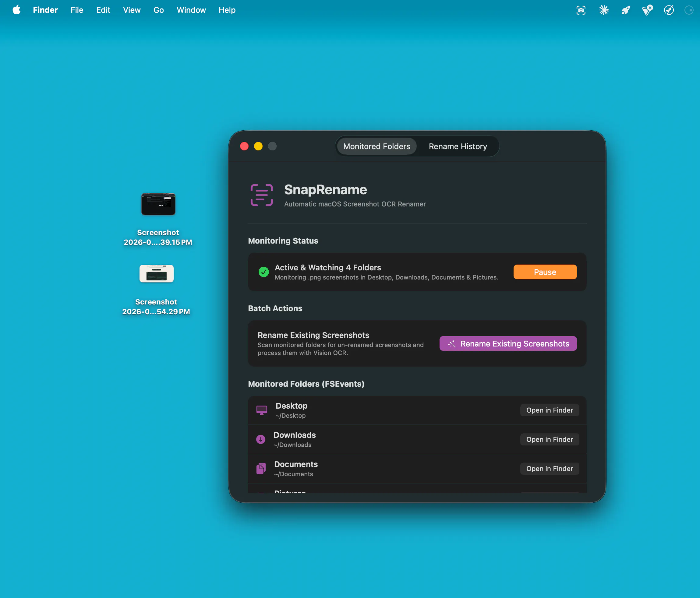Open the File menu
This screenshot has width=700, height=598.
(x=77, y=10)
